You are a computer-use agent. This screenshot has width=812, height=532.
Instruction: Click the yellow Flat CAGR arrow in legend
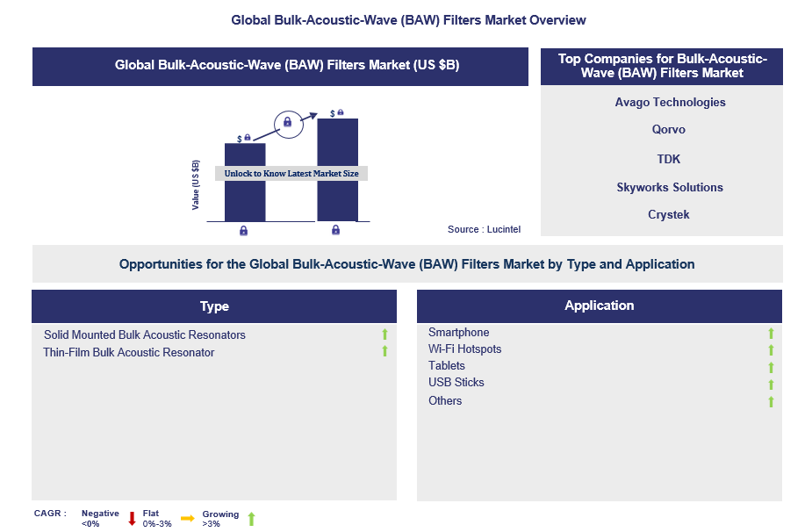click(187, 518)
